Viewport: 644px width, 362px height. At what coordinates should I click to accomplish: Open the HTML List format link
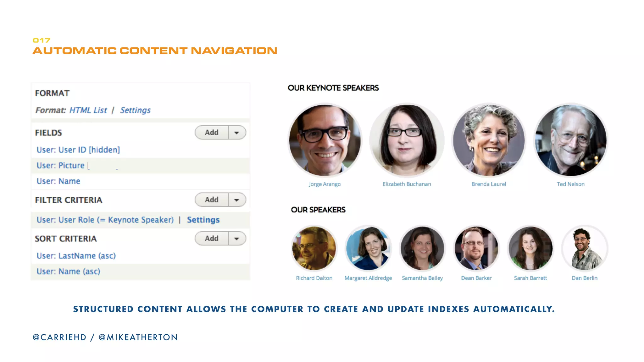(88, 110)
